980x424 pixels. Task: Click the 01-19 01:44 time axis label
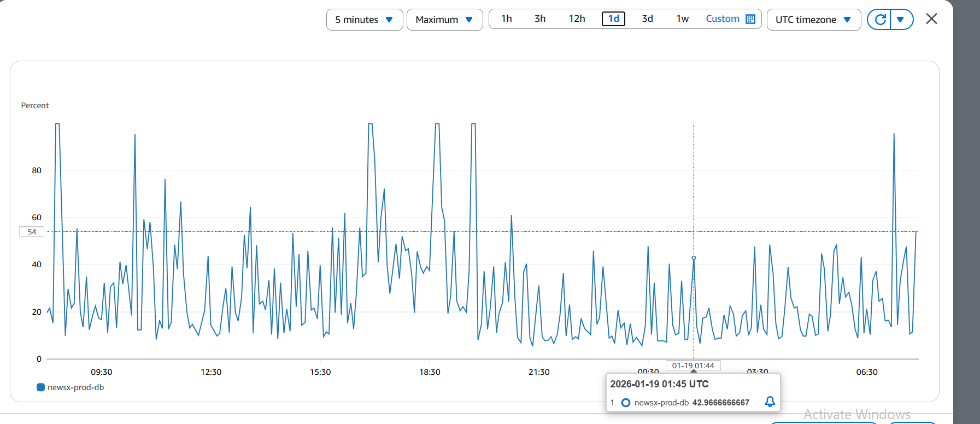[x=693, y=366]
